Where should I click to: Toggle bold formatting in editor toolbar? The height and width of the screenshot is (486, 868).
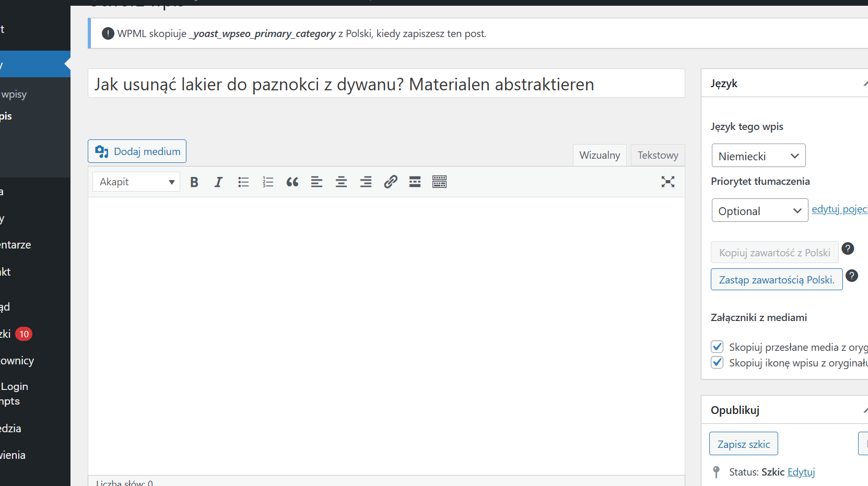click(194, 182)
